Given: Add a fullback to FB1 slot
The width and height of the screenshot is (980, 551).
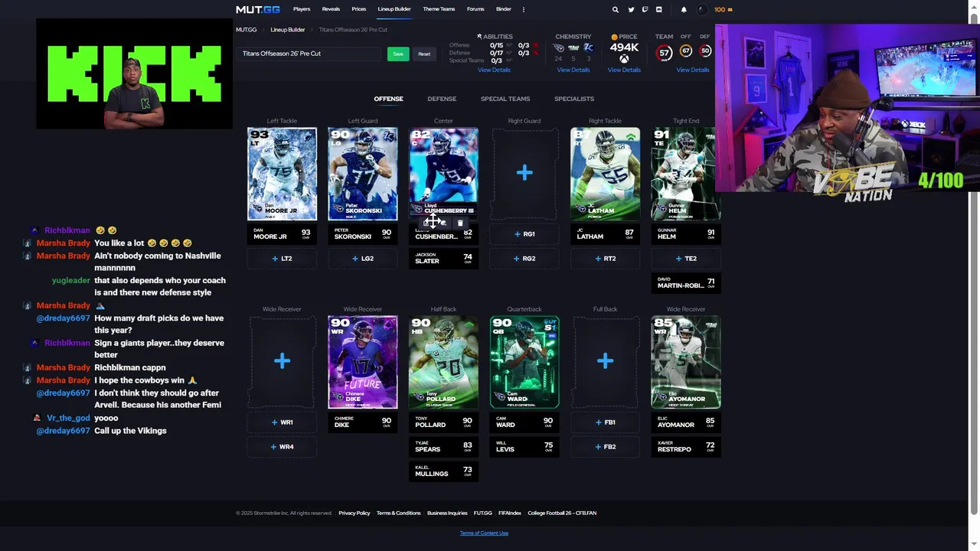Looking at the screenshot, I should 605,422.
